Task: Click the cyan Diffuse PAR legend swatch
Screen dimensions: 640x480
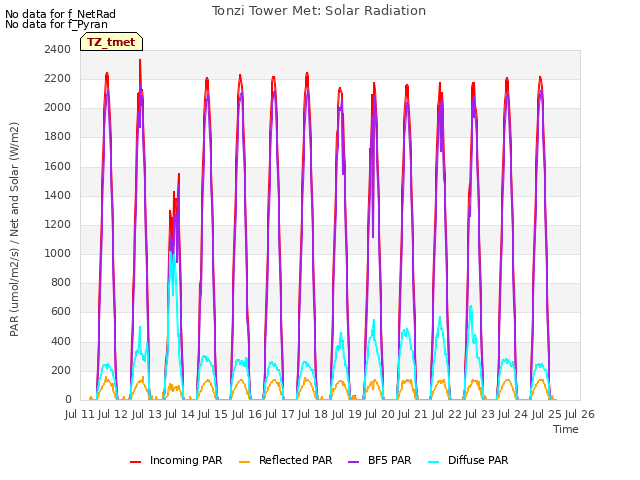Action: coord(433,462)
